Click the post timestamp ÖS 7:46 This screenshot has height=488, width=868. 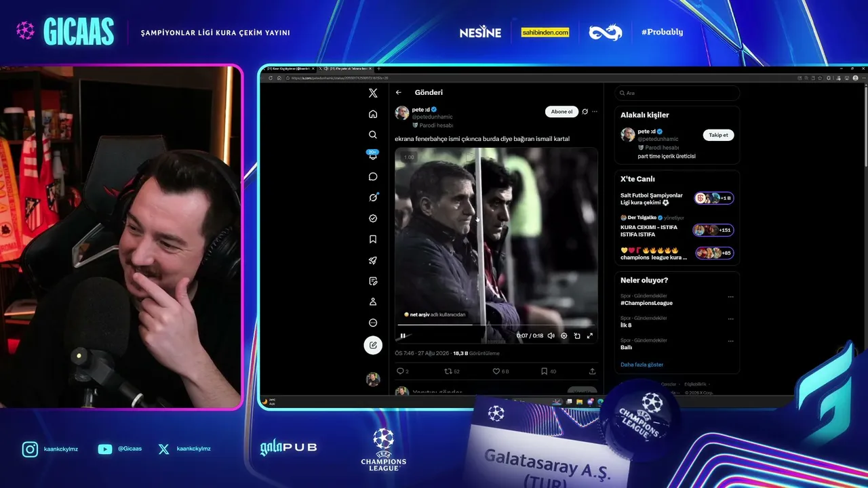coord(421,353)
